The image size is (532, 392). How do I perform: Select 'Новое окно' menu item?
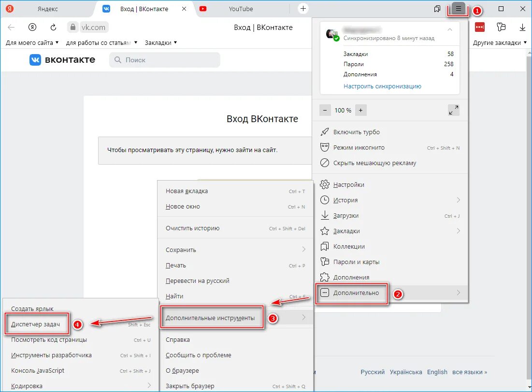[235, 207]
